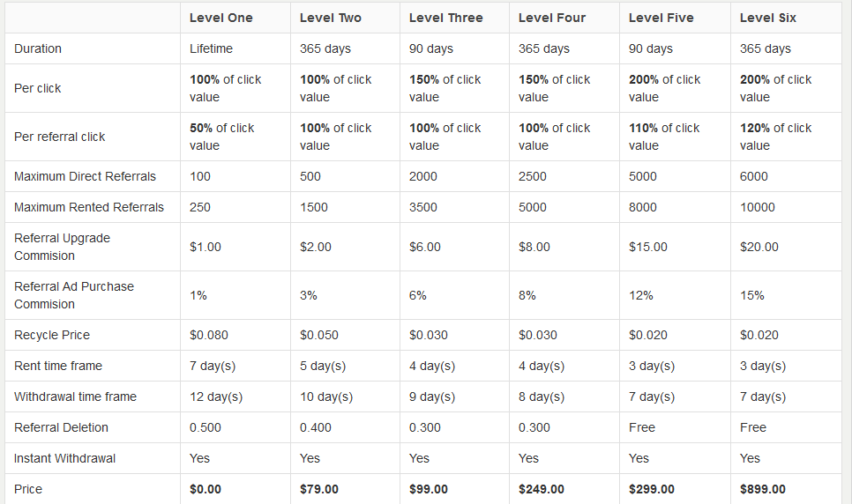Screen dimensions: 852x504
Task: Click the 15% ad purchase commission cell
Action: click(x=751, y=295)
